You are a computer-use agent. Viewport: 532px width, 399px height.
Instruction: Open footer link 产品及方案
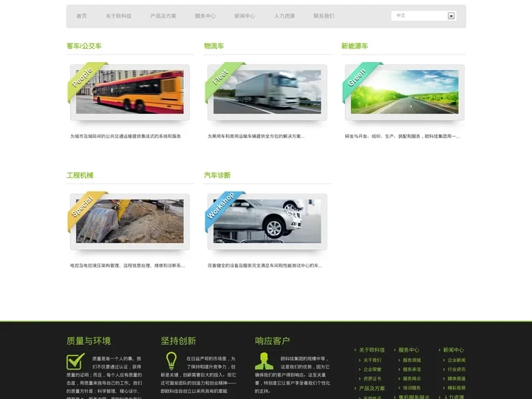372,388
